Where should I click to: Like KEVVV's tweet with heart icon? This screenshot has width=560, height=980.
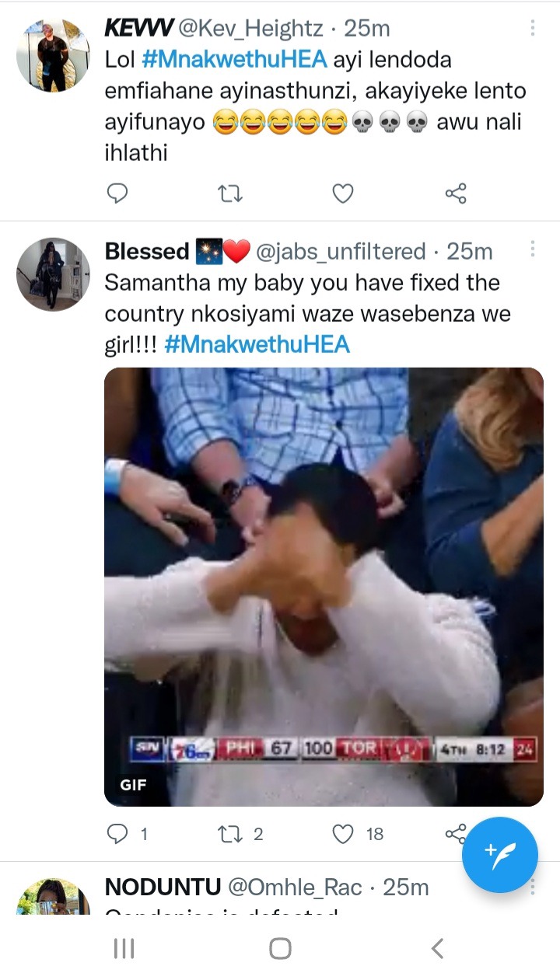coord(343,193)
